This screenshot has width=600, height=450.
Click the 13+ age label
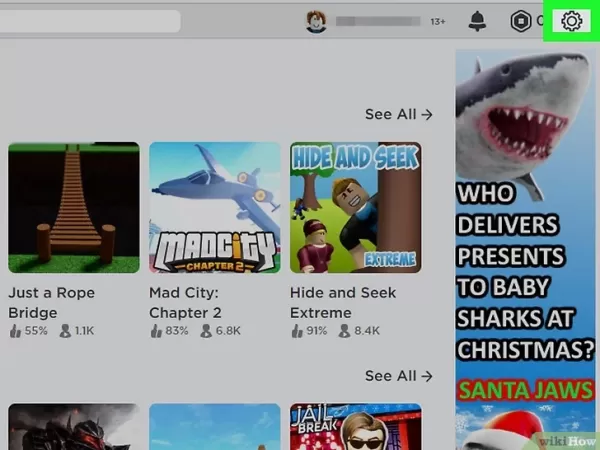coord(438,22)
